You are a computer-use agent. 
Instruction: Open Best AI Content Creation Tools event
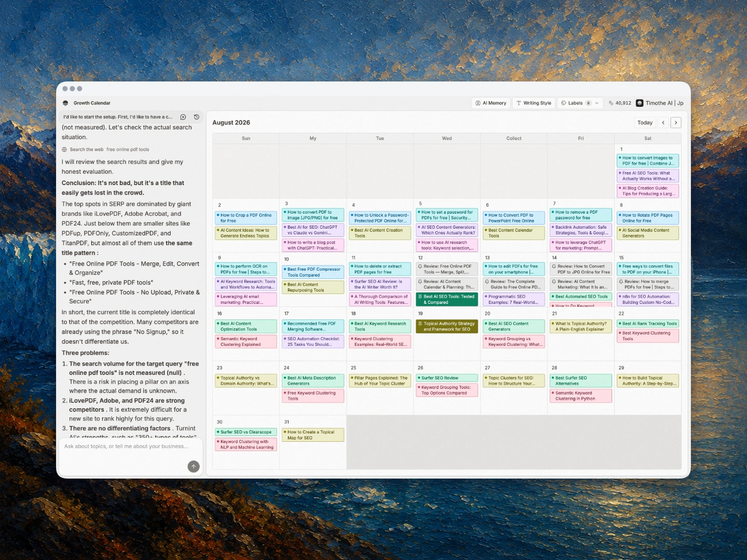(x=380, y=233)
